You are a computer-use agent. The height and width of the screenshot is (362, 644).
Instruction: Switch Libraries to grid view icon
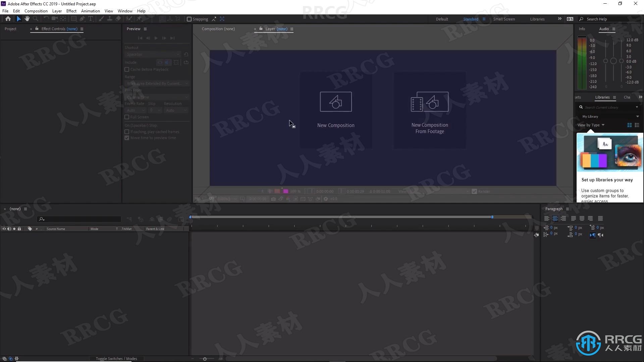(x=630, y=125)
